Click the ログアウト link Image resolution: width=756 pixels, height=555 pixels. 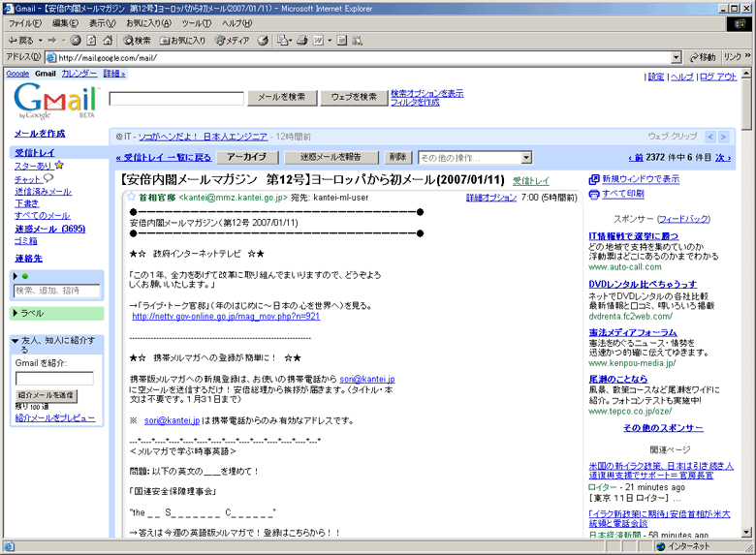718,77
